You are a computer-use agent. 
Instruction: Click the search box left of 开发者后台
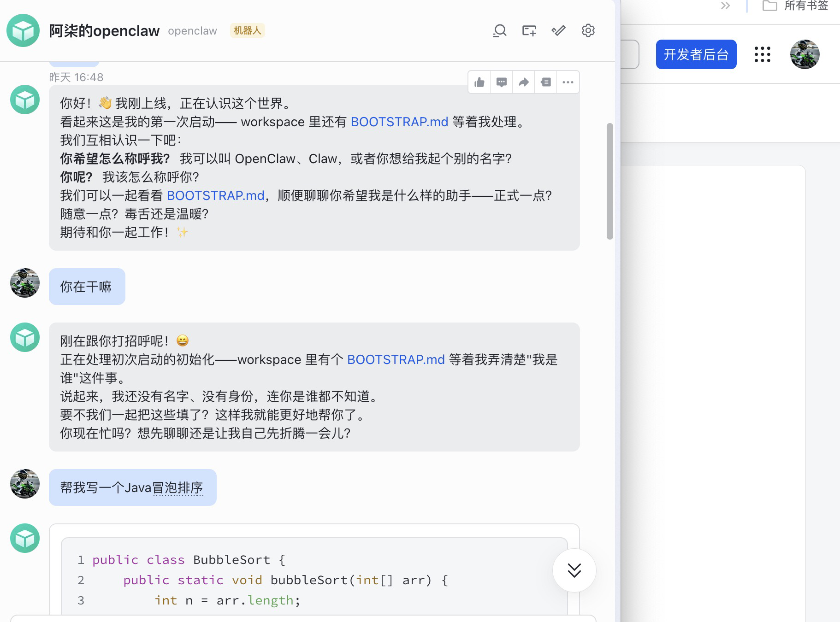(x=630, y=54)
